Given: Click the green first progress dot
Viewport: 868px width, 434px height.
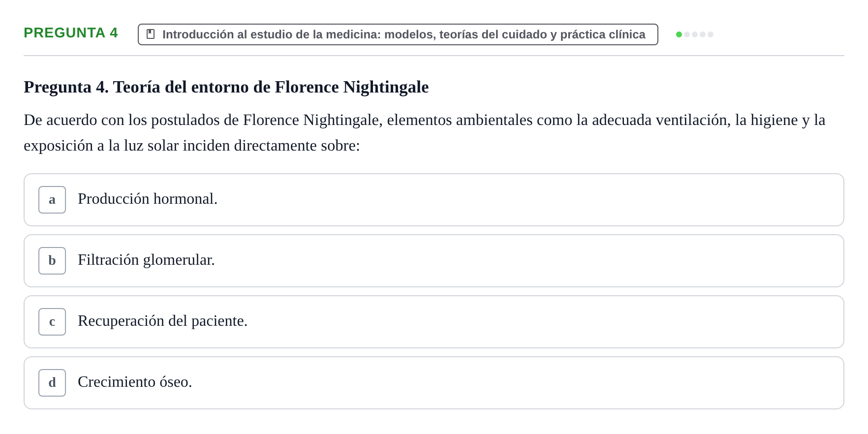Looking at the screenshot, I should tap(679, 34).
